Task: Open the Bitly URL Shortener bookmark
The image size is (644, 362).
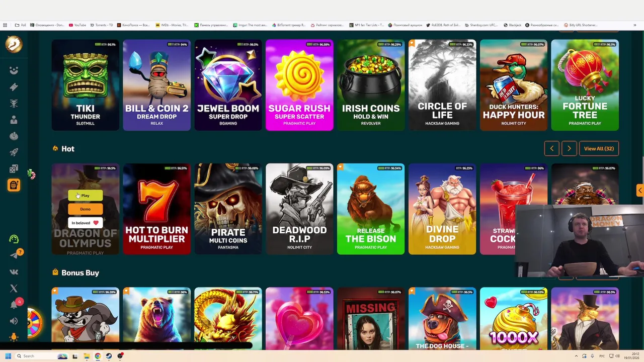Action: pos(581,25)
